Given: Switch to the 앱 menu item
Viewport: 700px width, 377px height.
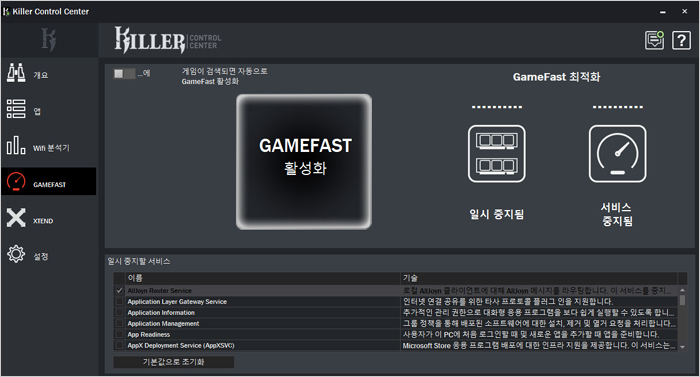Looking at the screenshot, I should pyautogui.click(x=49, y=110).
